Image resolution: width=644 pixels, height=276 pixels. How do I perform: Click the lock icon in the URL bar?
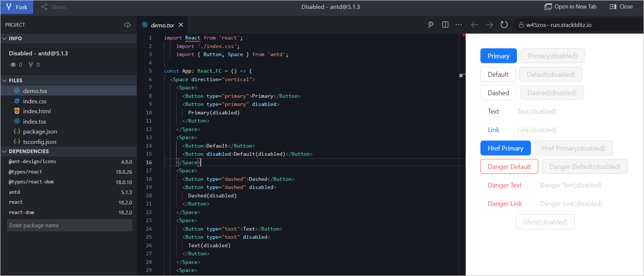click(521, 25)
